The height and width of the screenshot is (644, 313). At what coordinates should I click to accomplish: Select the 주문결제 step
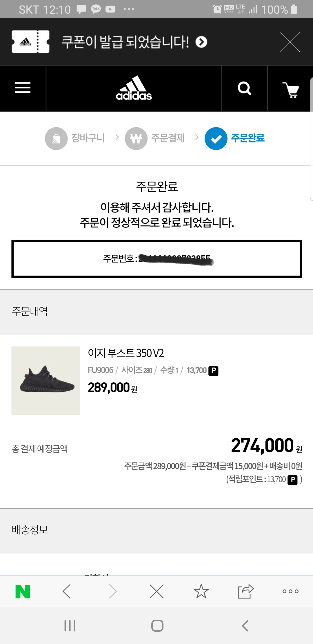point(155,138)
